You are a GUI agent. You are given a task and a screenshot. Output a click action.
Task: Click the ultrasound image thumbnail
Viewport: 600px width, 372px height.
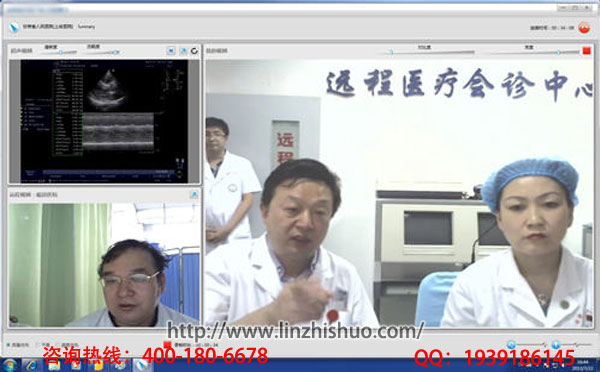[x=104, y=121]
